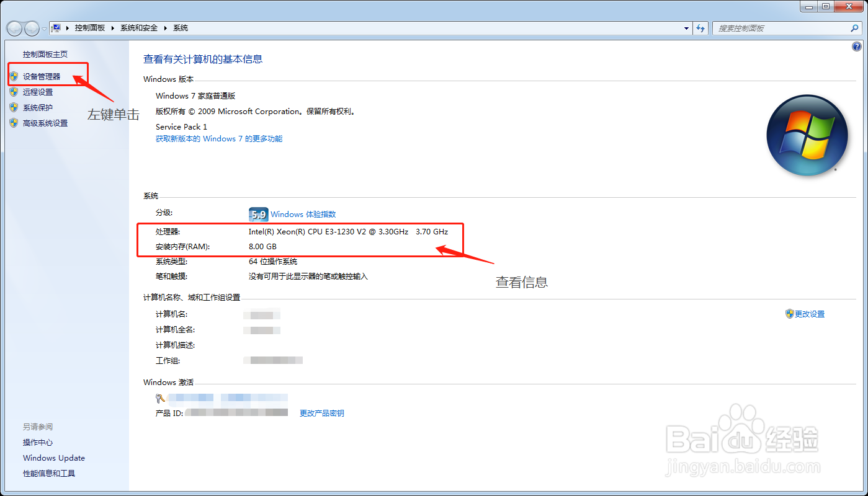Click the shield icon beside 系统保护
This screenshot has width=868, height=496.
coord(14,107)
